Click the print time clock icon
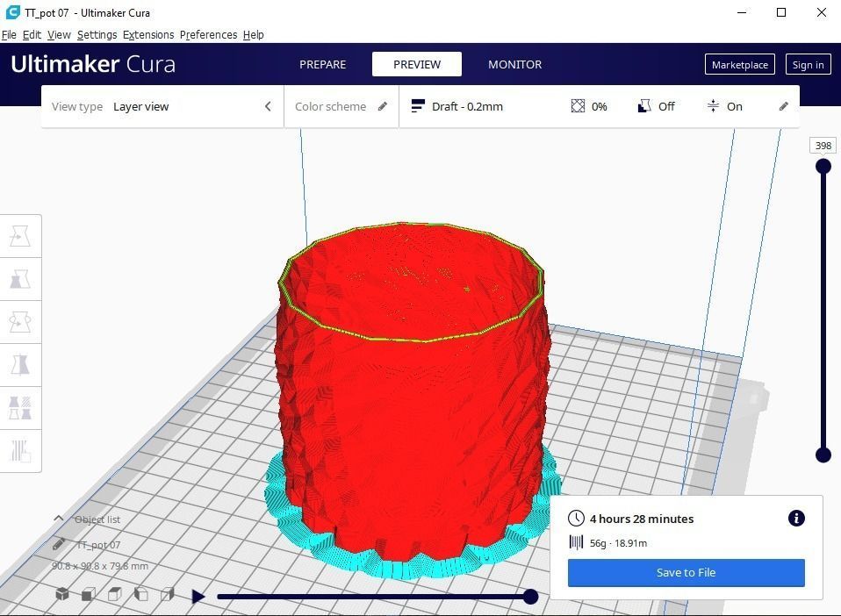Screen dimensions: 841x616 (x=576, y=519)
